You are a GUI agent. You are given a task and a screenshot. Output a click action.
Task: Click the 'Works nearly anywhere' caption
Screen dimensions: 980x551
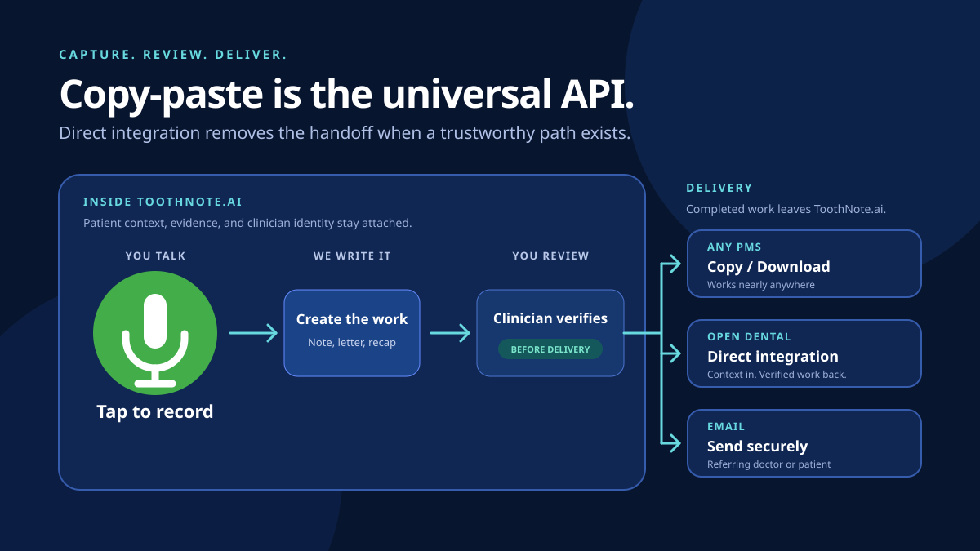[x=761, y=285]
